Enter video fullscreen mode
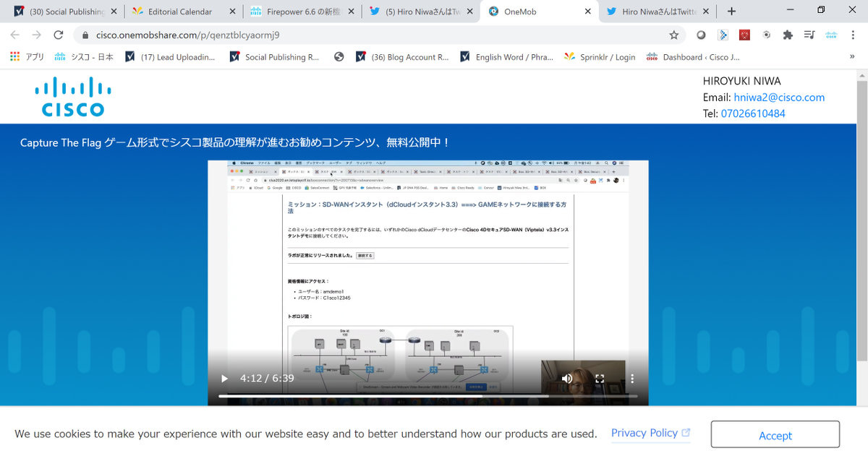Screen dimensions: 868x461 (x=600, y=379)
